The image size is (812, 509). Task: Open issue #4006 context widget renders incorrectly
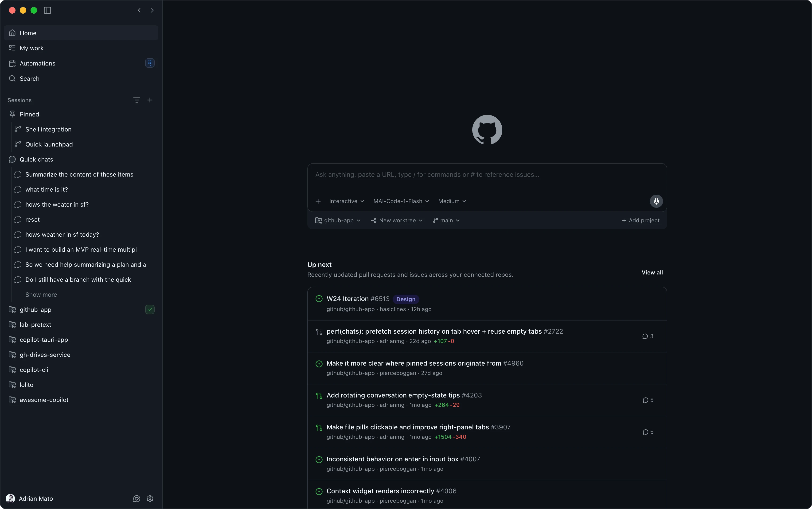click(487, 494)
